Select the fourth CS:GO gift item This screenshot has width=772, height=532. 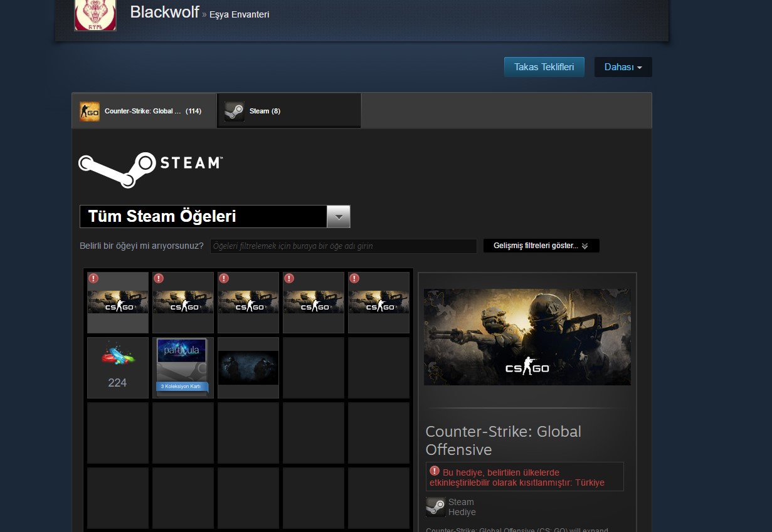(x=314, y=302)
